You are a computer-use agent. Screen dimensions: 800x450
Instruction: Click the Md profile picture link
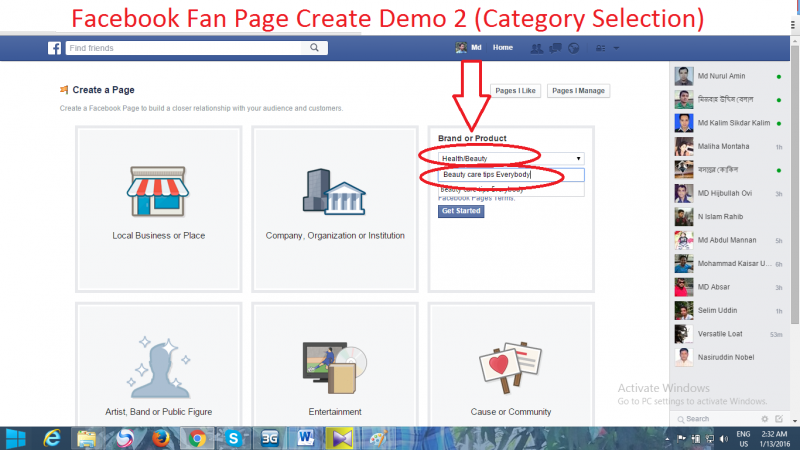(468, 47)
